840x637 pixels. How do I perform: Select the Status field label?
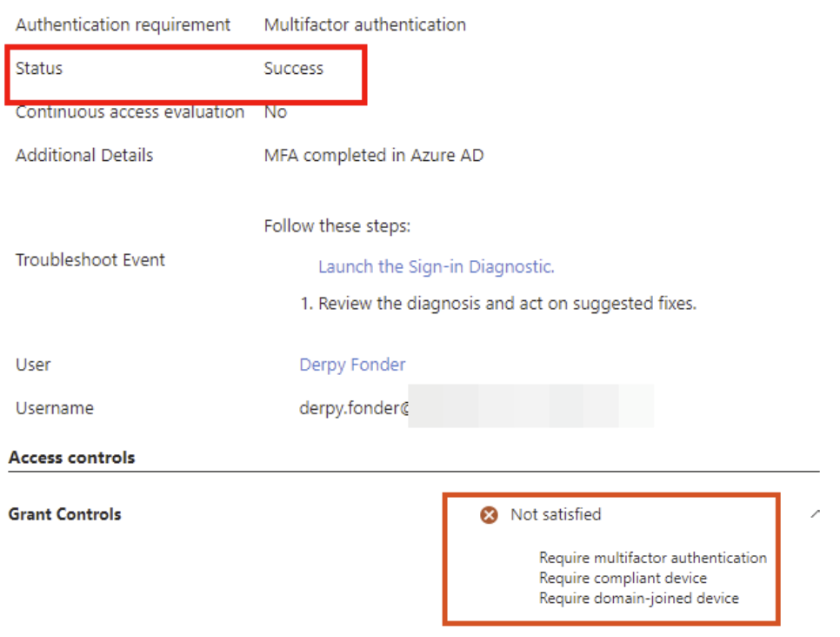click(39, 68)
